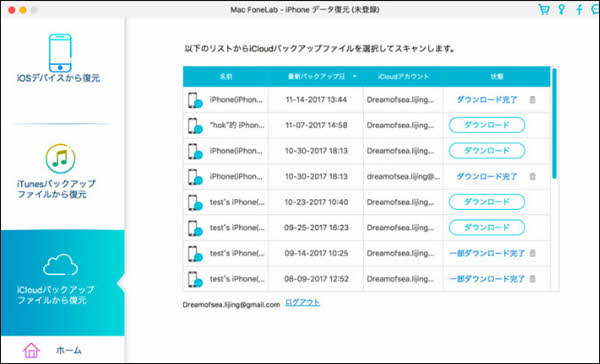Select iTunesバックアップファイルから復元 music icon
The image size is (600, 364).
point(60,158)
